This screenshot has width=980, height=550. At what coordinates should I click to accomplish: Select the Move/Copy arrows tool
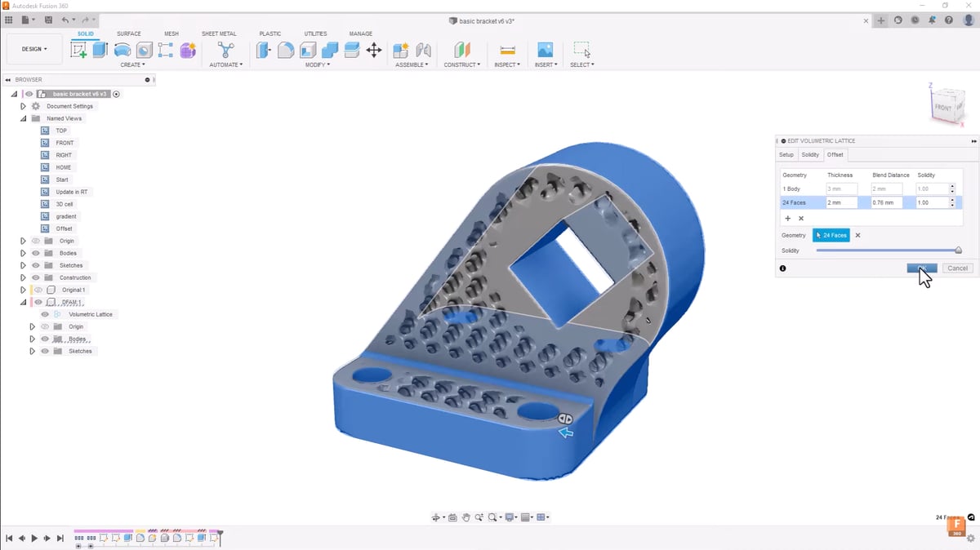(x=374, y=51)
